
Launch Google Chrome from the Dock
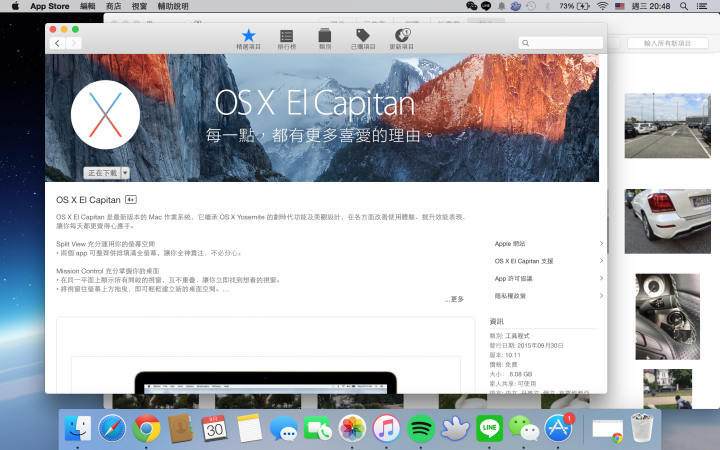click(x=146, y=428)
